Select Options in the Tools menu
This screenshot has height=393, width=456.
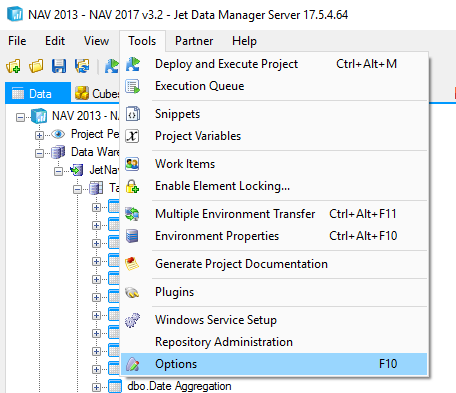pyautogui.click(x=274, y=364)
